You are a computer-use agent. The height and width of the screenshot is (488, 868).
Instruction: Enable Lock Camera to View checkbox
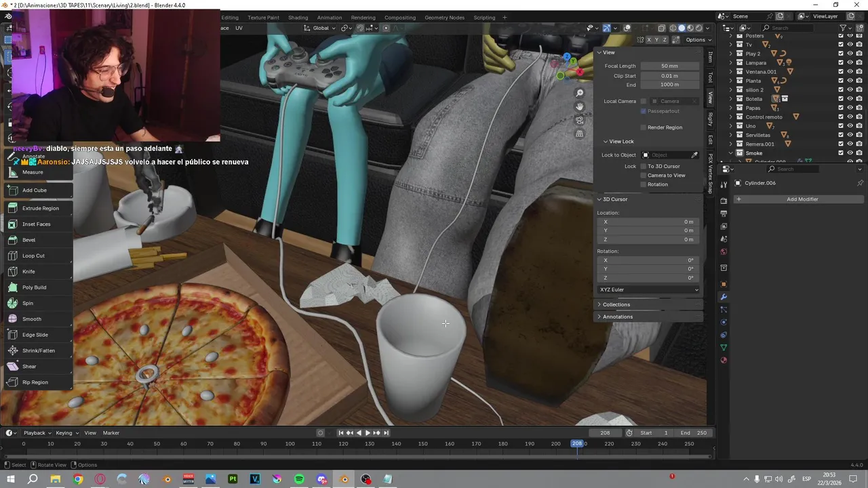tap(644, 176)
